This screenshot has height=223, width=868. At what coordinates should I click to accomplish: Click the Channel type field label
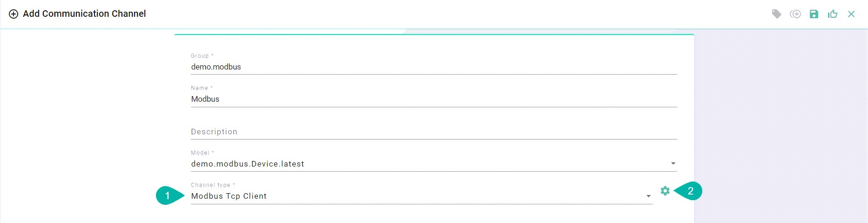coord(210,185)
